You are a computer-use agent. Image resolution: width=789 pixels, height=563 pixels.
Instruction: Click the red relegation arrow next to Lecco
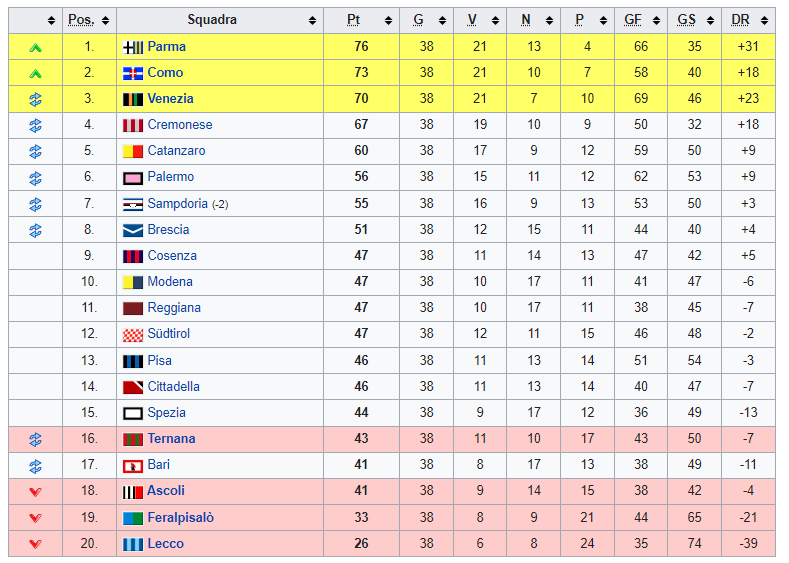(x=35, y=544)
